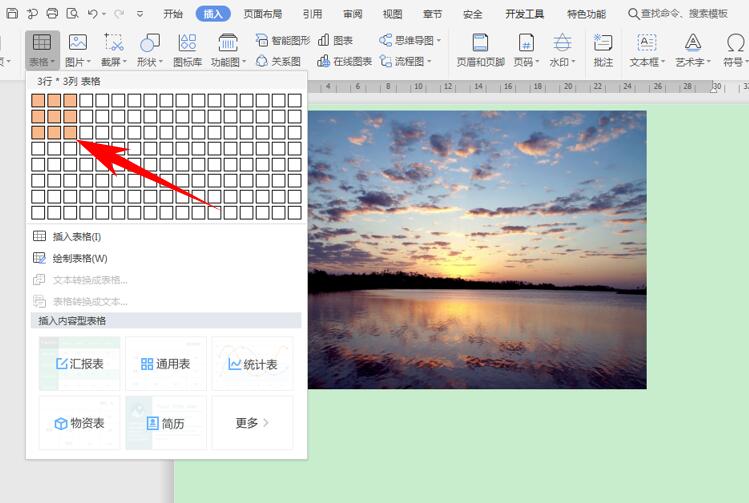Open the 视图 tab
Screen dimensions: 749x503
point(393,14)
